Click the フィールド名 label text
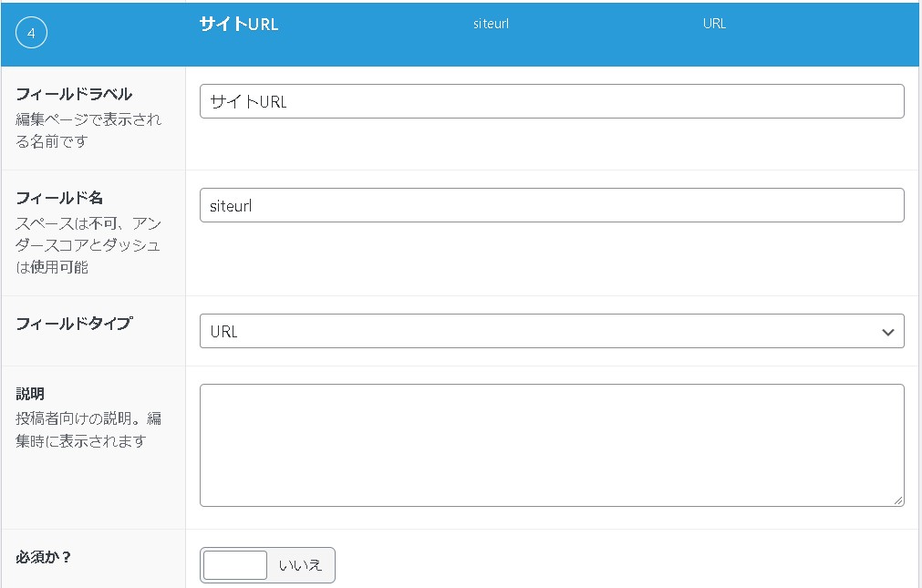 tap(59, 198)
